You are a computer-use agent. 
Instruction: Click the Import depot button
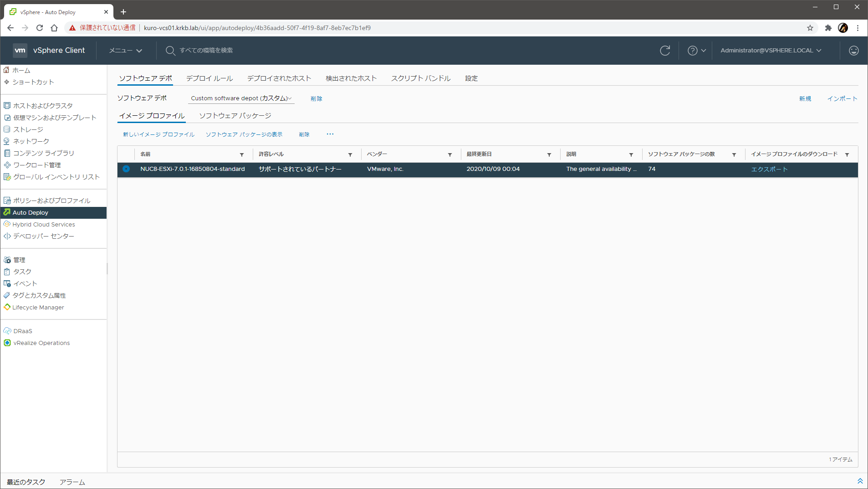click(x=842, y=98)
